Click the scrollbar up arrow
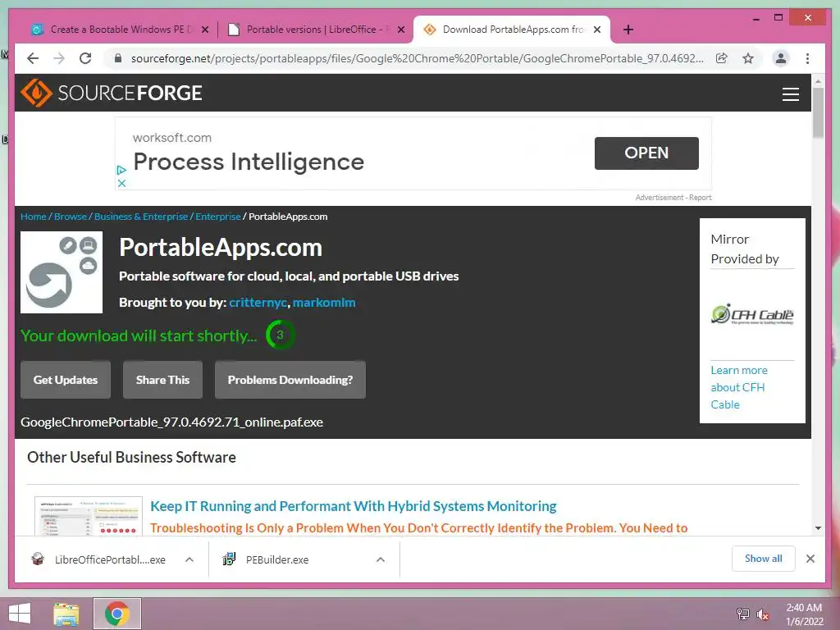The width and height of the screenshot is (840, 630). click(x=818, y=81)
